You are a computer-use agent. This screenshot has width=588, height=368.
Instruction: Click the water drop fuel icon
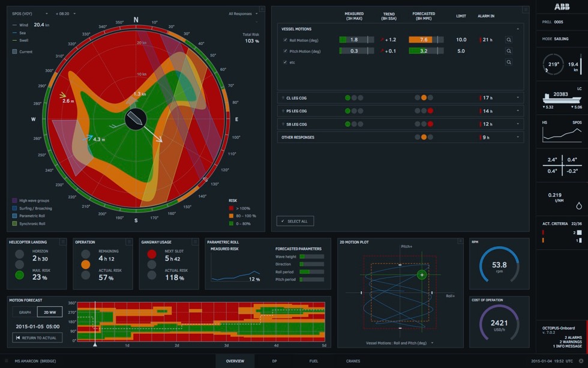pyautogui.click(x=579, y=205)
